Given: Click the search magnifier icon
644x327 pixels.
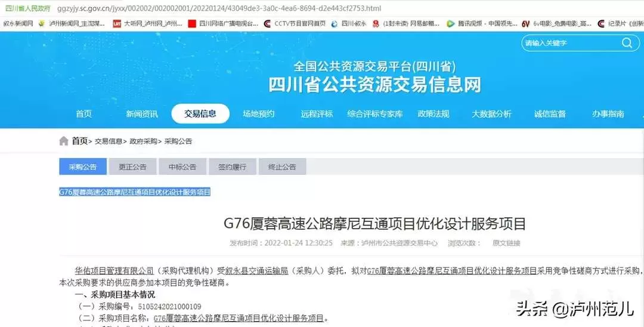Looking at the screenshot, I should pyautogui.click(x=627, y=43).
